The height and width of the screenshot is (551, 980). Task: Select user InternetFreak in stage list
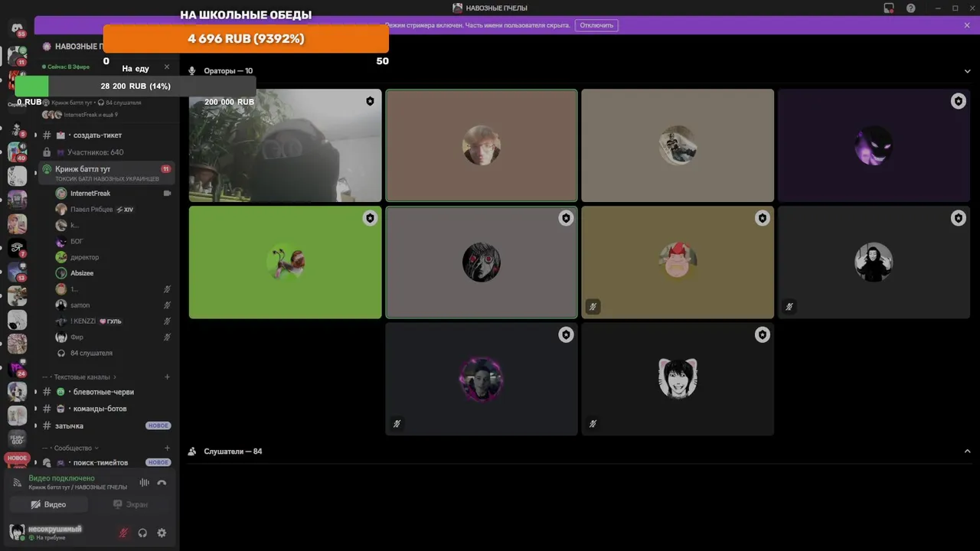113,194
